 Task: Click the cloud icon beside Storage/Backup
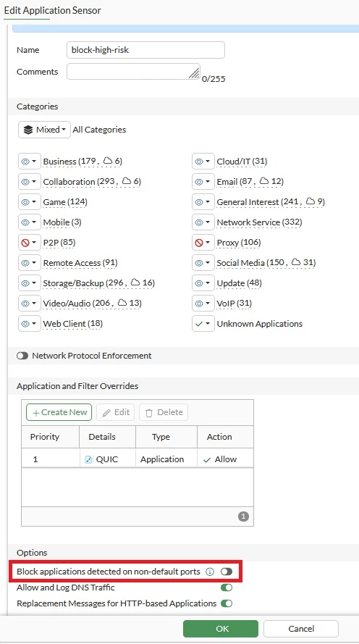click(x=135, y=283)
